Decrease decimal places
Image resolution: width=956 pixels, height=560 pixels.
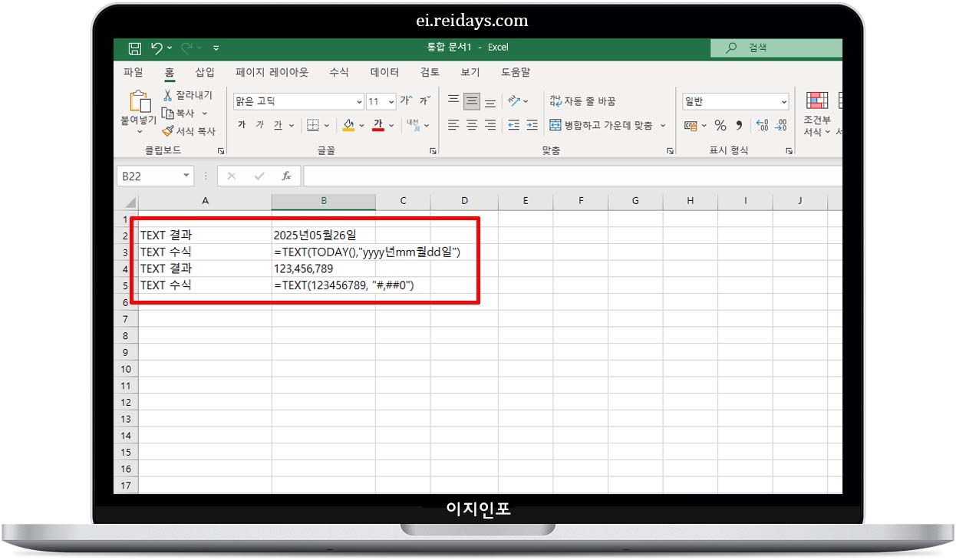tap(781, 125)
